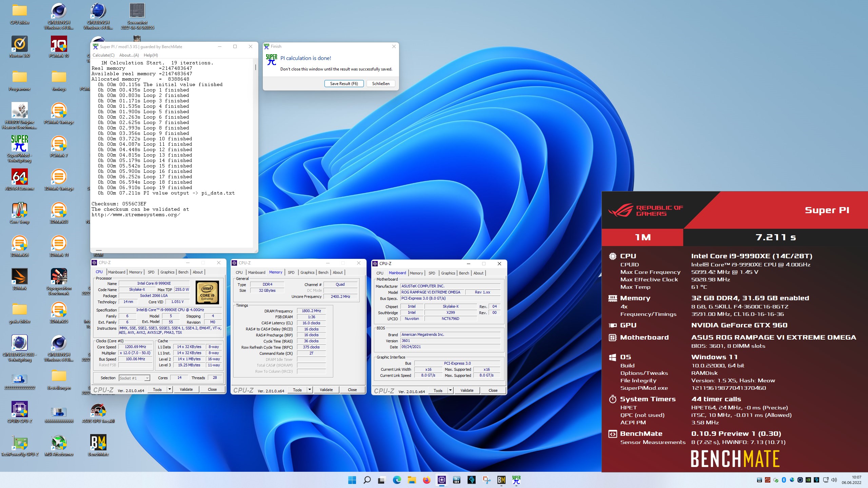Image resolution: width=868 pixels, height=488 pixels.
Task: Open the Core Temp desktop icon
Action: point(20,212)
